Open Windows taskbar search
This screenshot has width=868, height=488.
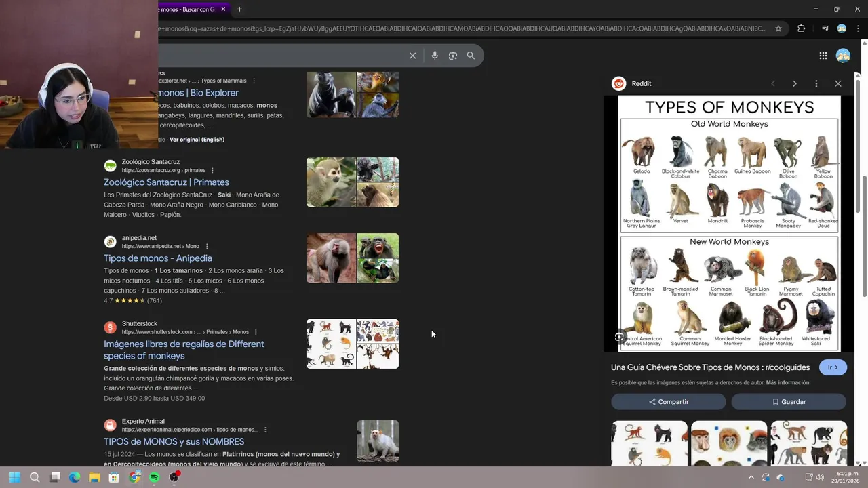point(35,477)
